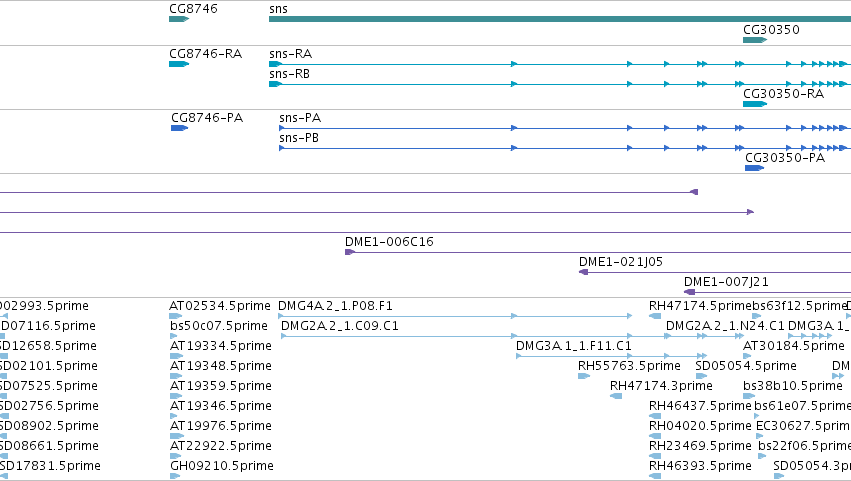The image size is (851, 481).
Task: Click the sns-PA protein label
Action: 300,118
